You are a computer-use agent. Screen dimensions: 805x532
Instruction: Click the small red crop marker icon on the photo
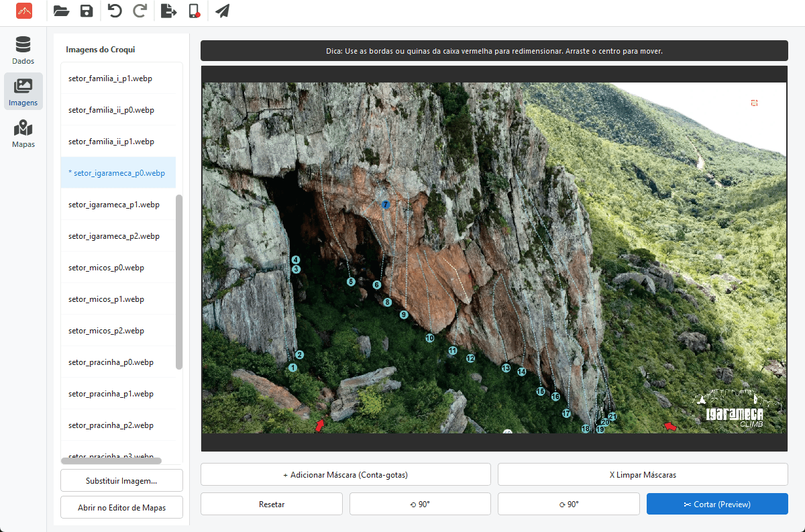click(755, 103)
